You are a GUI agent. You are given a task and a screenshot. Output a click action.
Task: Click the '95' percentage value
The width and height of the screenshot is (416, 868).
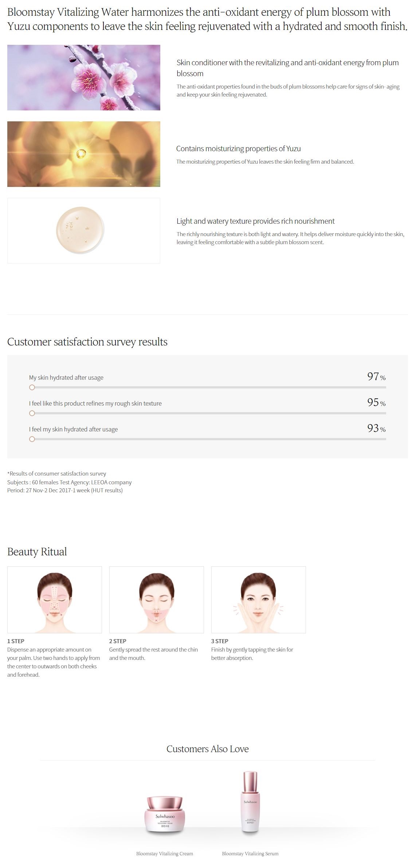click(x=373, y=402)
